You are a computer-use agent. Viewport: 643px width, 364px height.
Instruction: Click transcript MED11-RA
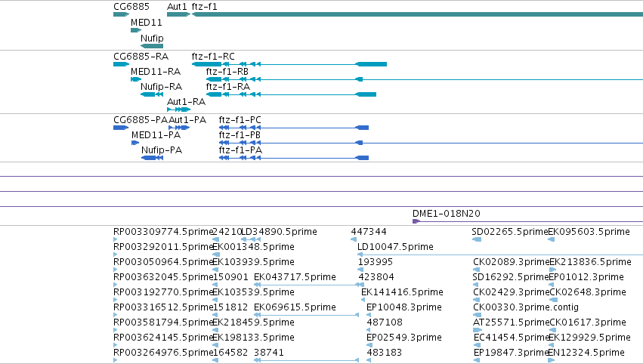pyautogui.click(x=156, y=71)
